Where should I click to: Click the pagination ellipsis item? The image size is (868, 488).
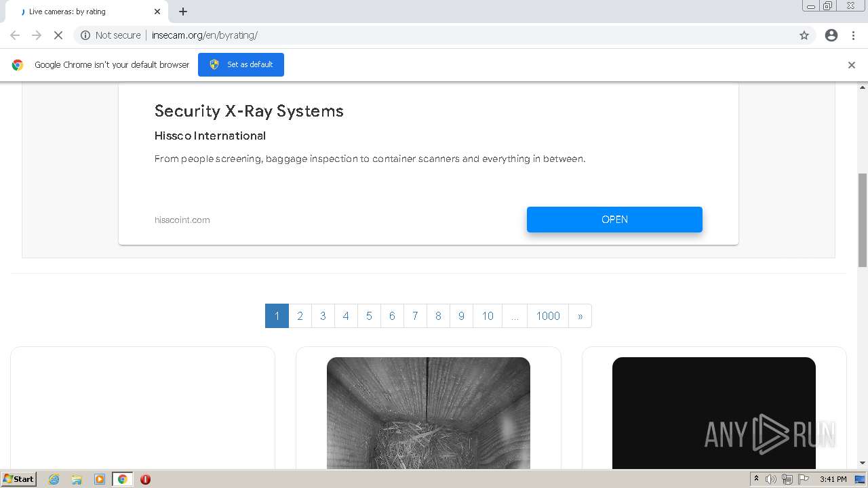click(x=515, y=316)
